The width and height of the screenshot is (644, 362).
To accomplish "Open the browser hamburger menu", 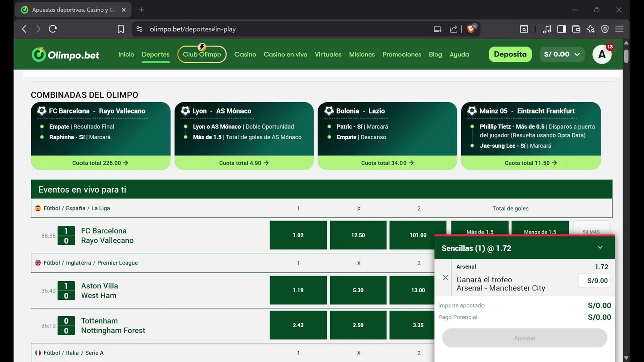I will tap(619, 29).
